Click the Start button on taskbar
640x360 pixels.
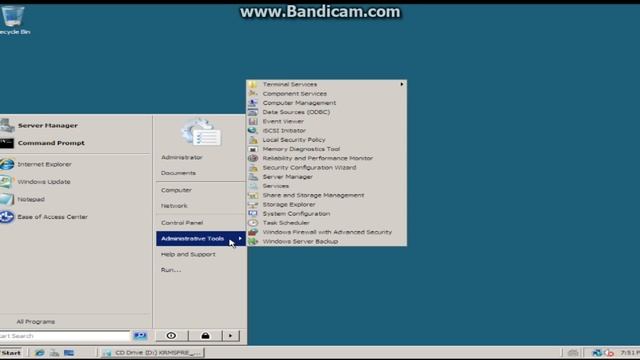[11, 353]
